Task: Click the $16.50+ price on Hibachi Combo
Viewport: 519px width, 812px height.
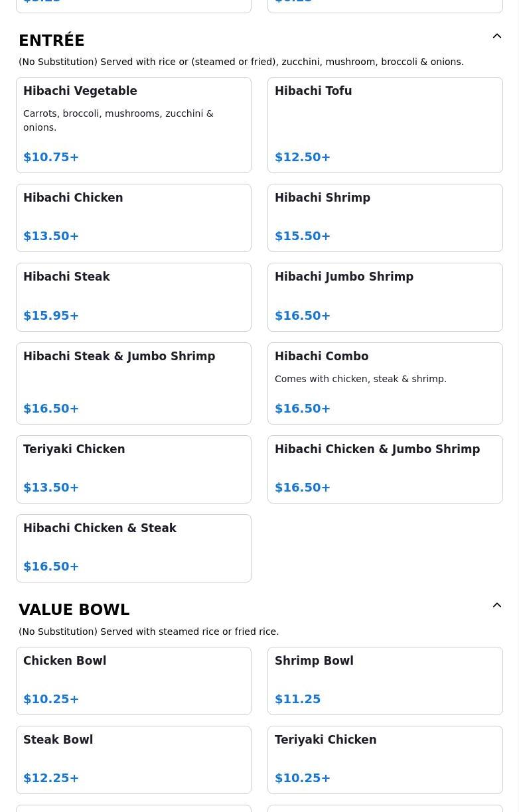Action: click(x=303, y=409)
